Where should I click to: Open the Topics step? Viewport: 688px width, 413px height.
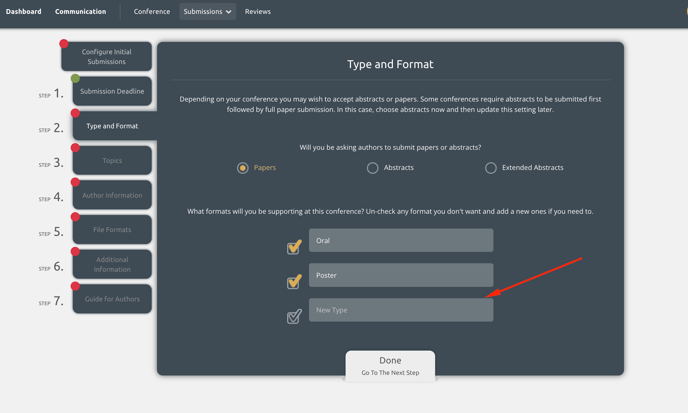[x=112, y=160]
